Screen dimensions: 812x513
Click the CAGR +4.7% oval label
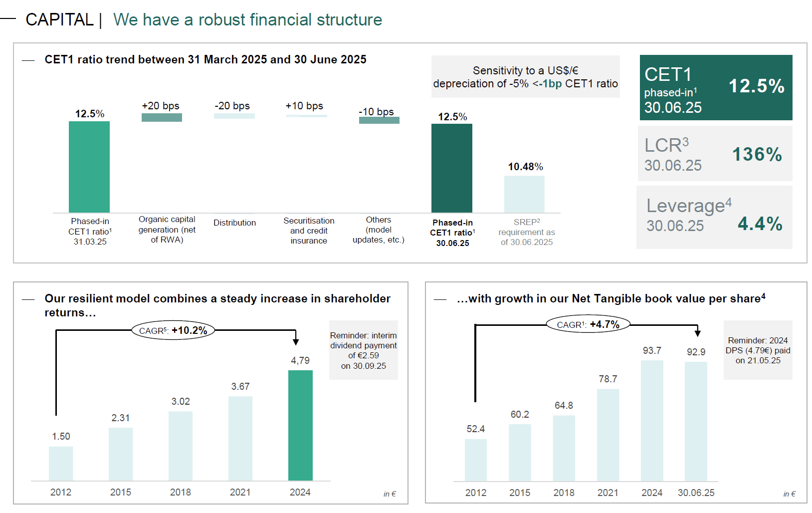point(589,324)
